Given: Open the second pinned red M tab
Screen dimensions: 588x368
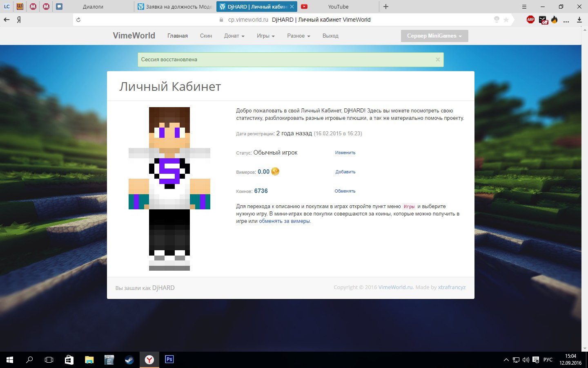Looking at the screenshot, I should pyautogui.click(x=46, y=7).
